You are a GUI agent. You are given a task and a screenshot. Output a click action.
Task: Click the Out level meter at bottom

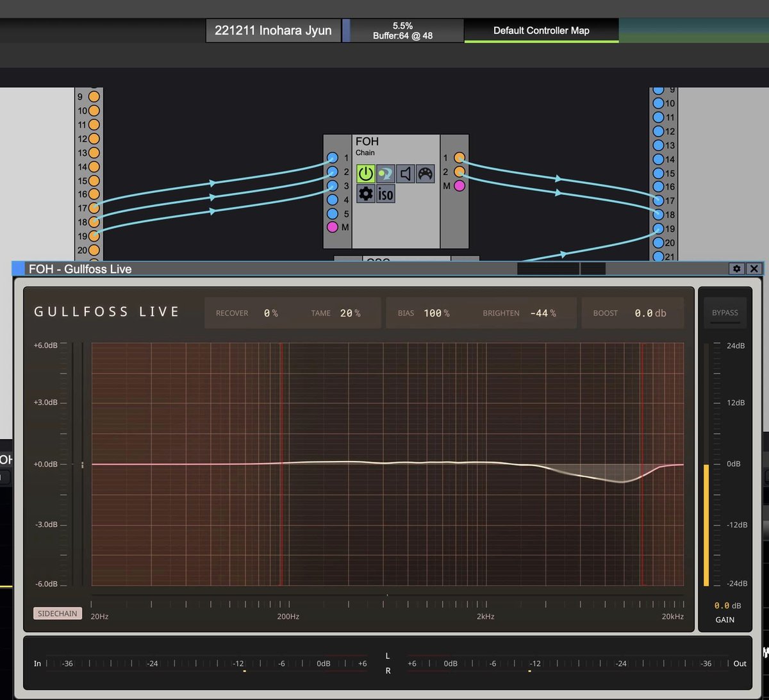(x=577, y=663)
